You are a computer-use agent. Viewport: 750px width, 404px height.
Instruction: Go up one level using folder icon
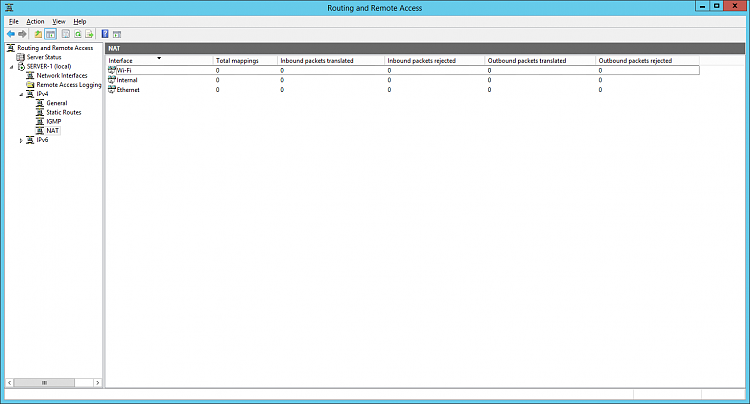click(38, 34)
